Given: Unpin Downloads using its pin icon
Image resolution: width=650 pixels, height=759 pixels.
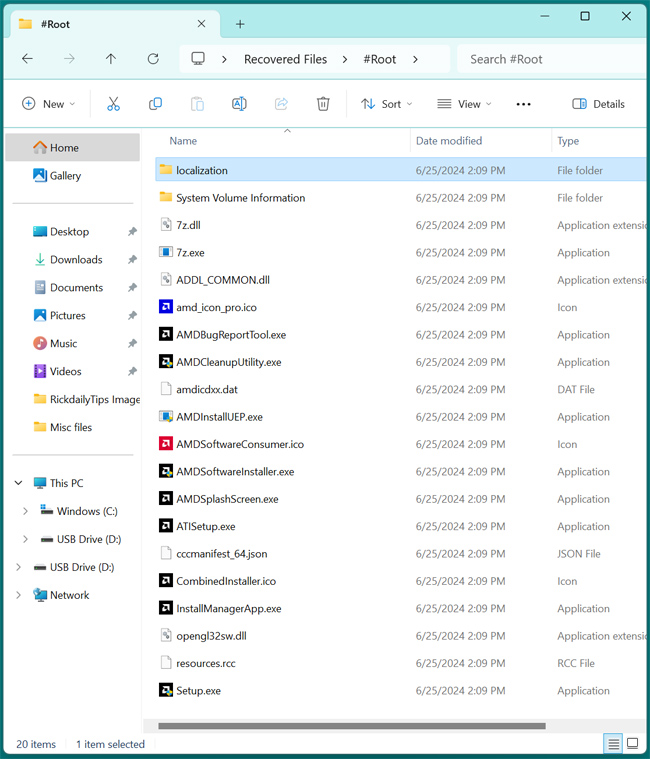Looking at the screenshot, I should [132, 259].
